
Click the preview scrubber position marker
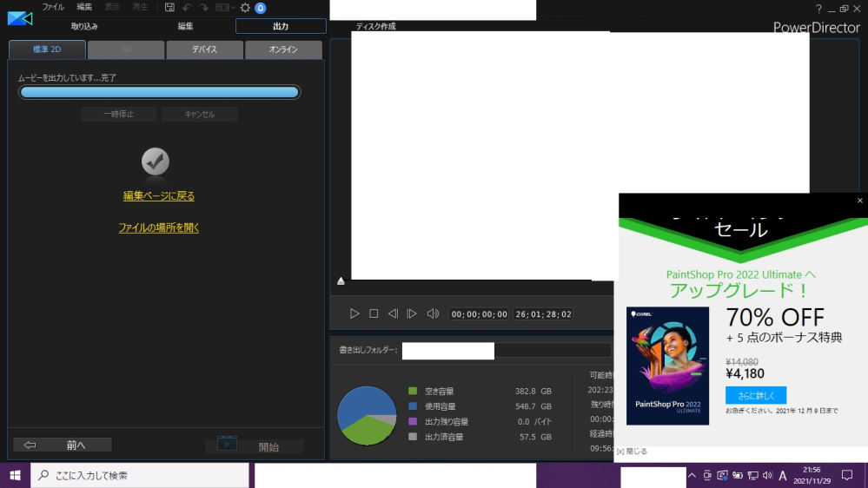341,281
